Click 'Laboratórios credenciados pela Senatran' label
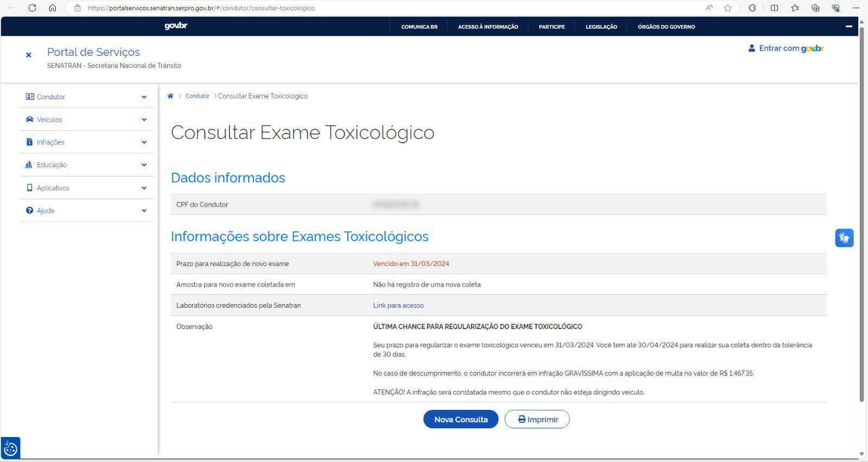Image resolution: width=868 pixels, height=462 pixels. coord(238,306)
